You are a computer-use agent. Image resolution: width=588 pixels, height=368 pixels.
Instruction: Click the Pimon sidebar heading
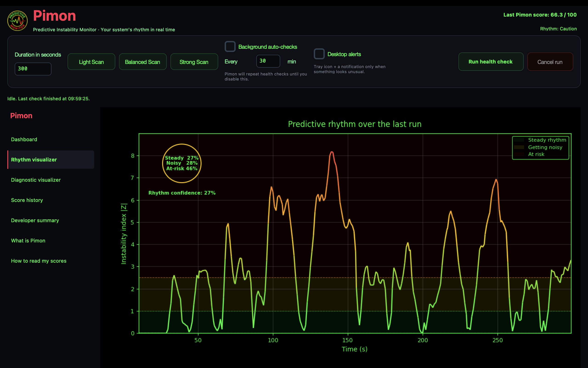pyautogui.click(x=21, y=116)
